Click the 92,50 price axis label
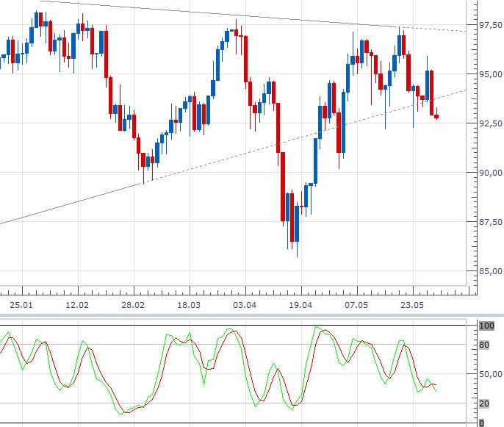 tap(491, 123)
